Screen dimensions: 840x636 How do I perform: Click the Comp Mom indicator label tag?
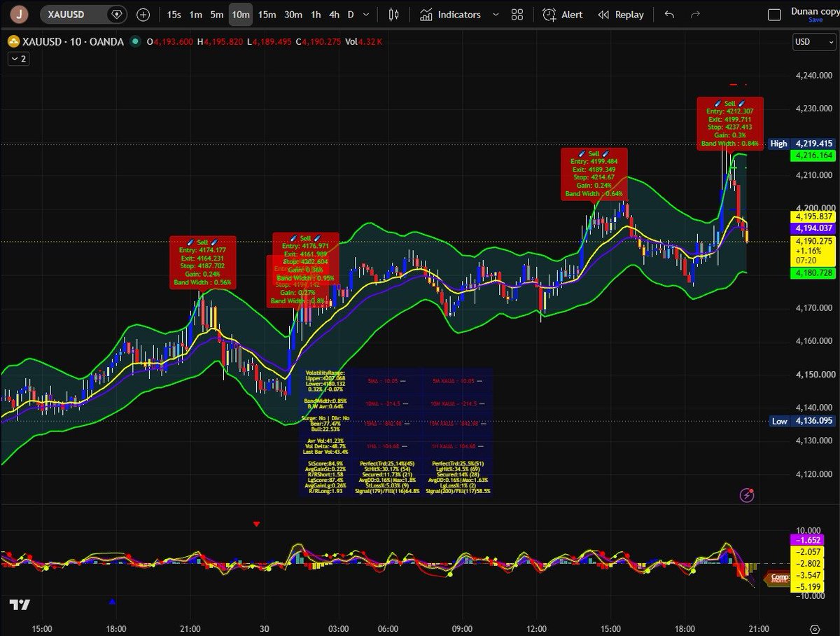point(778,579)
